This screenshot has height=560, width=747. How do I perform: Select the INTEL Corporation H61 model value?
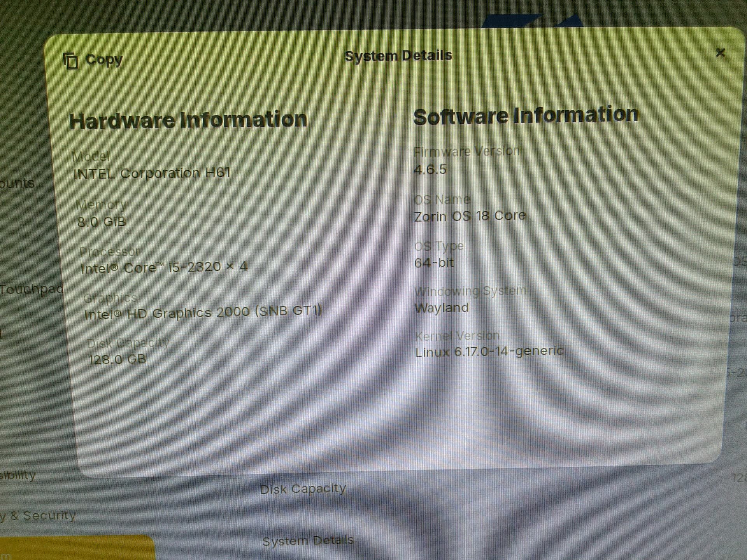pos(152,173)
